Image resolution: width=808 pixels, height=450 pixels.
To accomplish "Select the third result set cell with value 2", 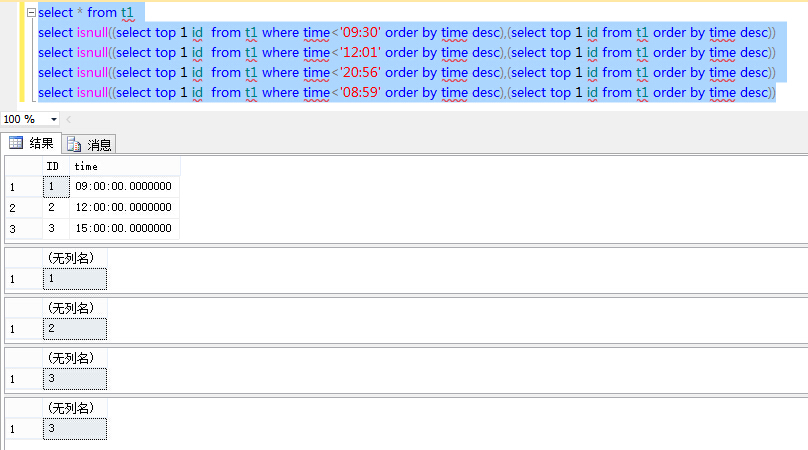I will [75, 329].
